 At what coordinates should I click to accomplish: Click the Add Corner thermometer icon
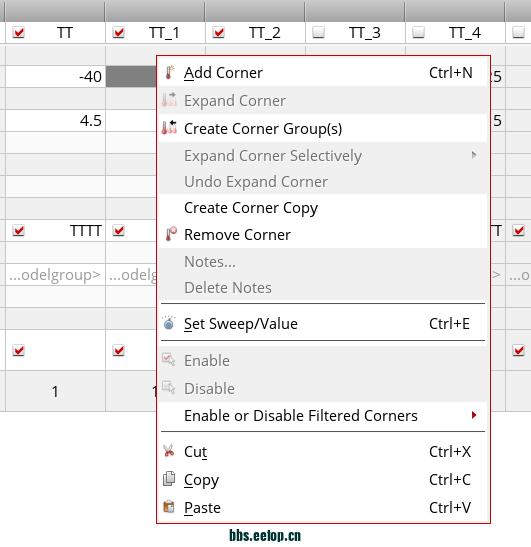click(x=169, y=73)
